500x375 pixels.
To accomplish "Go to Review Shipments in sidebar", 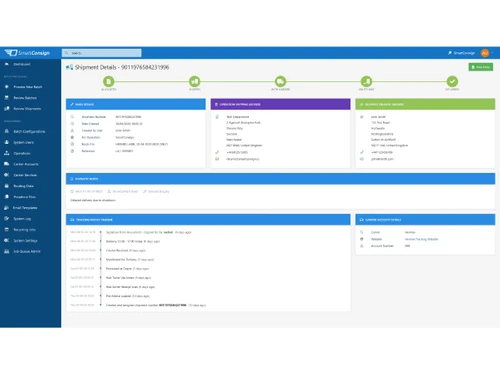I will tap(27, 109).
